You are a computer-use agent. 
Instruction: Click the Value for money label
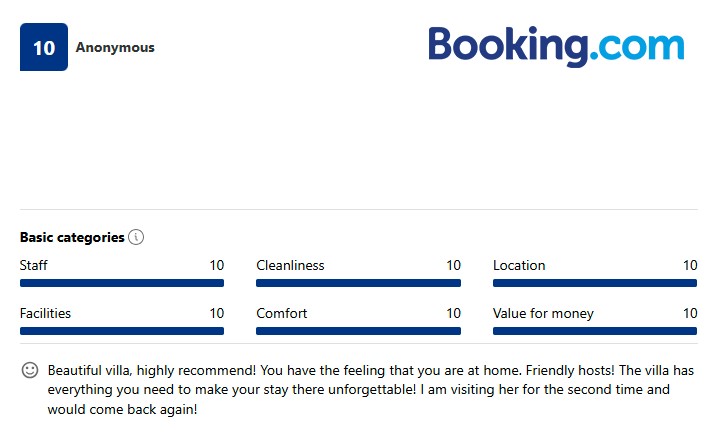pos(543,314)
